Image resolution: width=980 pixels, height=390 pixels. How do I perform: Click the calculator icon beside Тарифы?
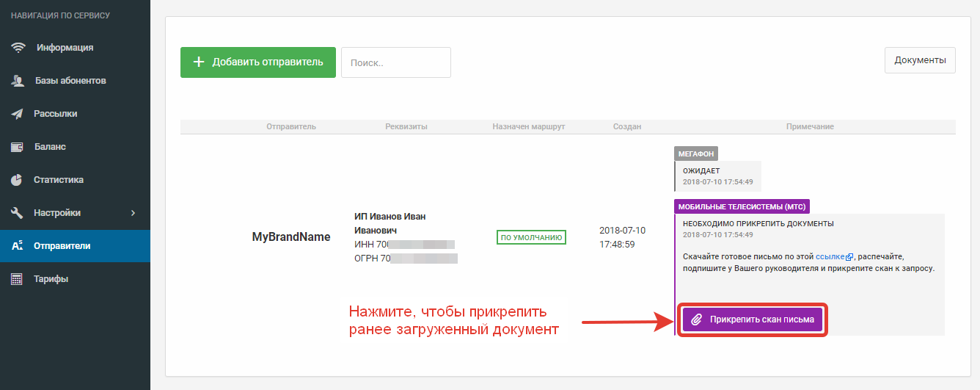[x=18, y=279]
